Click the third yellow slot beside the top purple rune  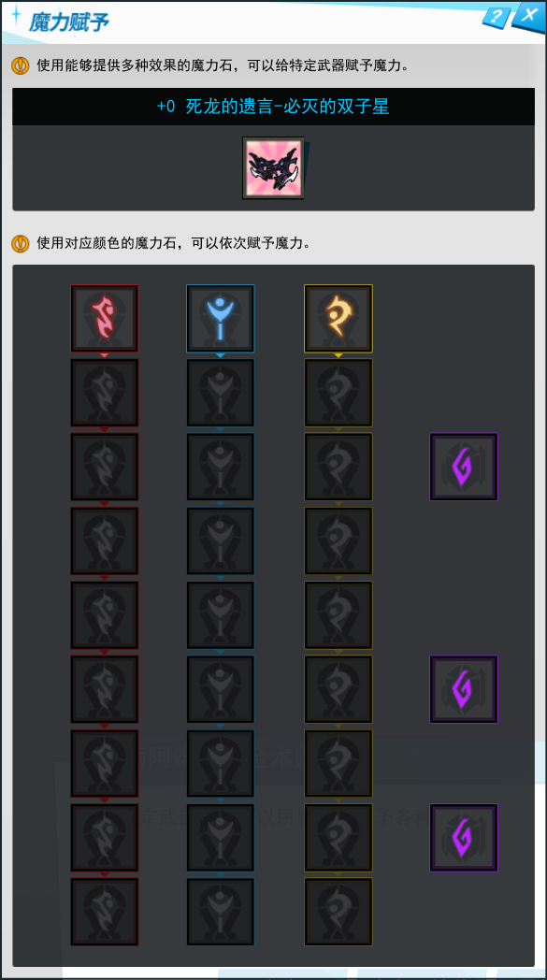click(x=338, y=467)
